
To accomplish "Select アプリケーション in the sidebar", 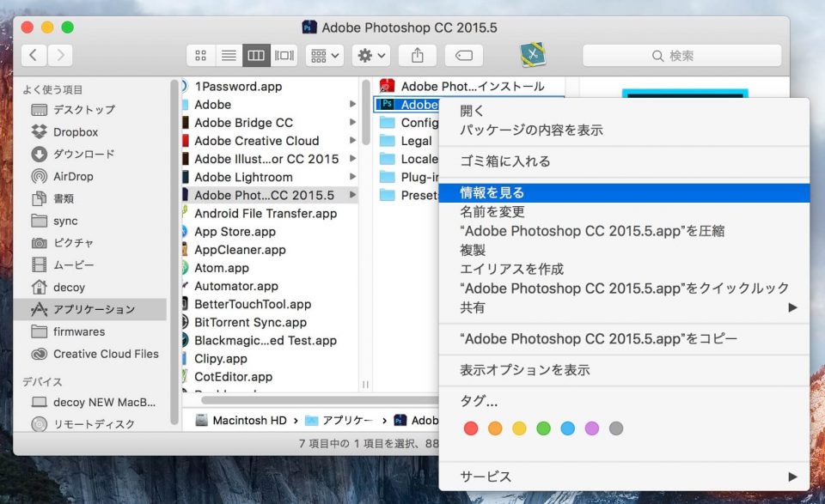I will point(90,310).
